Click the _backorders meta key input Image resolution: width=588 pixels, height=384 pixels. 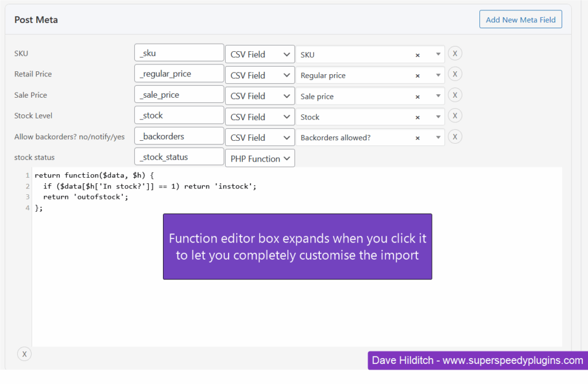coord(179,136)
